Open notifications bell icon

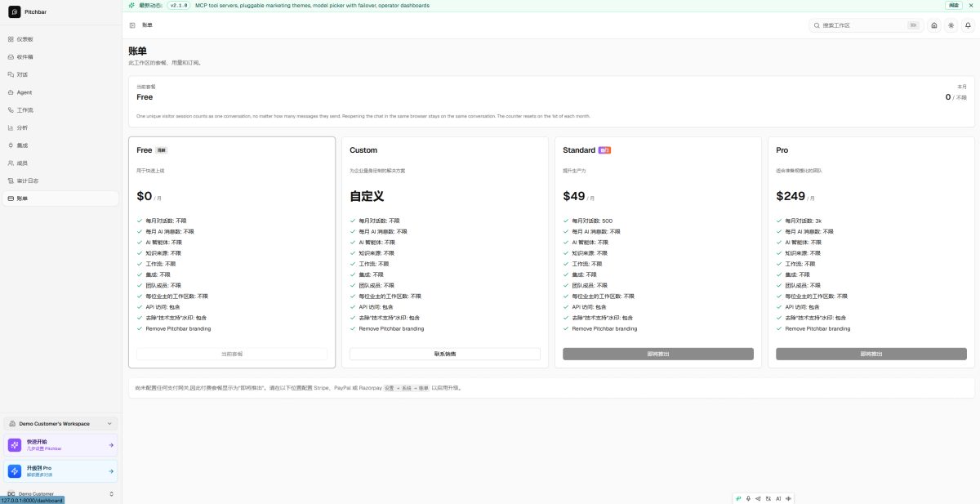pyautogui.click(x=969, y=25)
